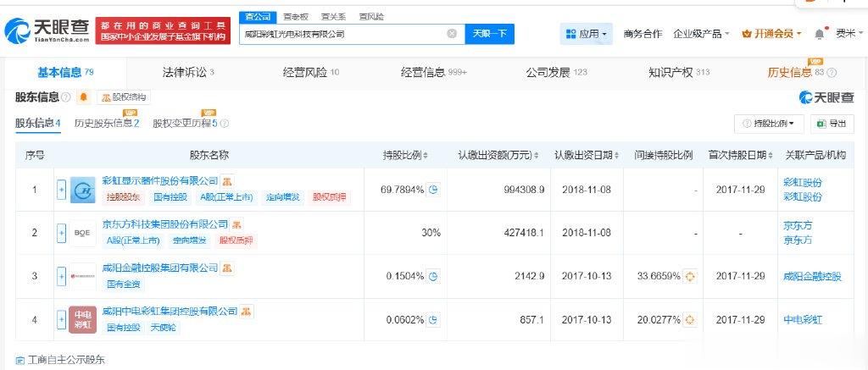
Task: Switch to 查关系 search tab
Action: 334,17
